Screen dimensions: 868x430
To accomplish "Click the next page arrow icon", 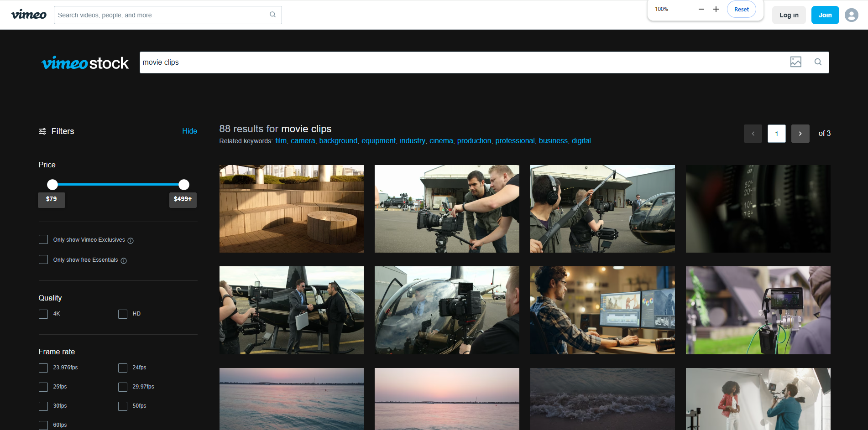I will (x=800, y=134).
